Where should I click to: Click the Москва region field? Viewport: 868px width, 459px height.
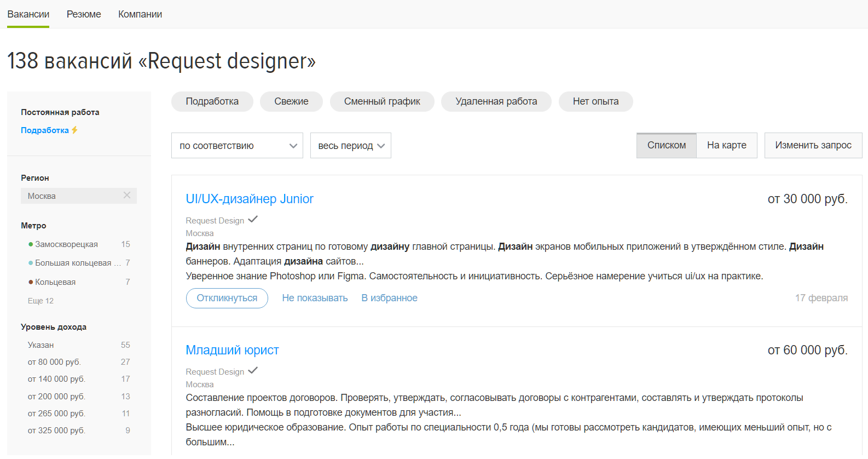point(79,196)
